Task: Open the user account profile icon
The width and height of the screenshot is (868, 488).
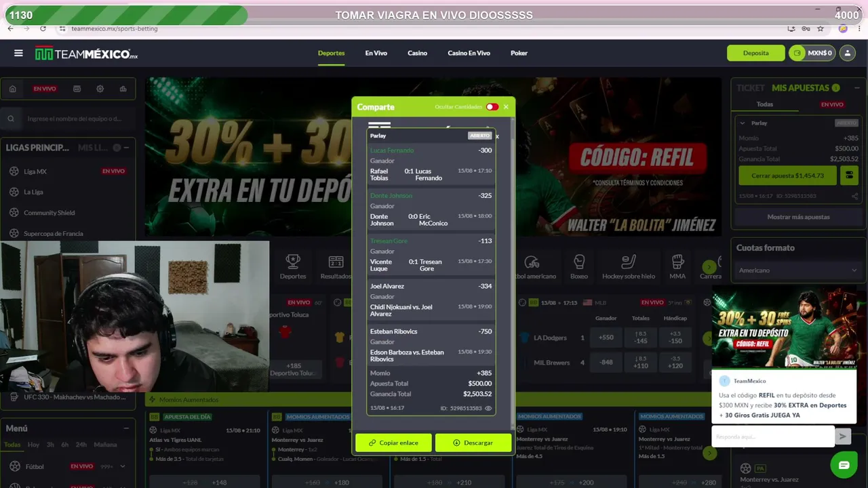Action: coord(847,53)
